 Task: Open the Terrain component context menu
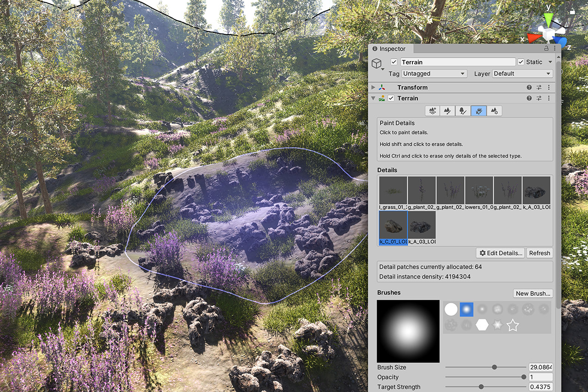click(x=549, y=98)
